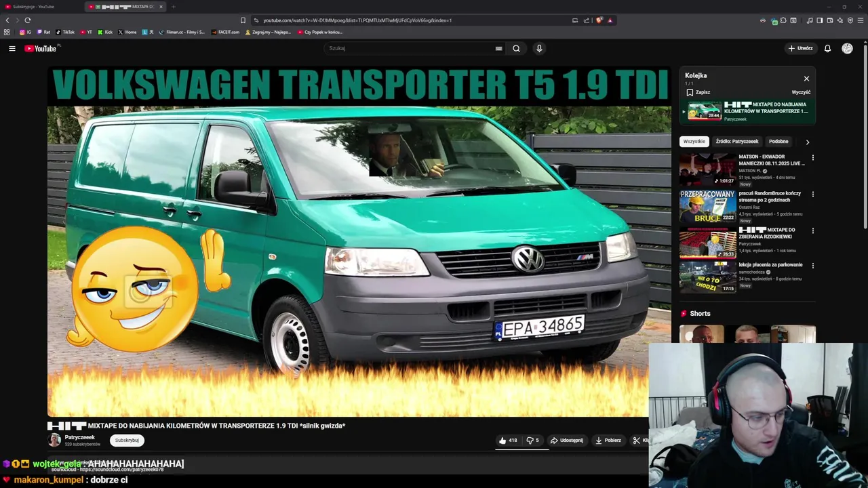868x488 pixels.
Task: Open the queued Transporter mixtape thumbnail
Action: coord(704,110)
